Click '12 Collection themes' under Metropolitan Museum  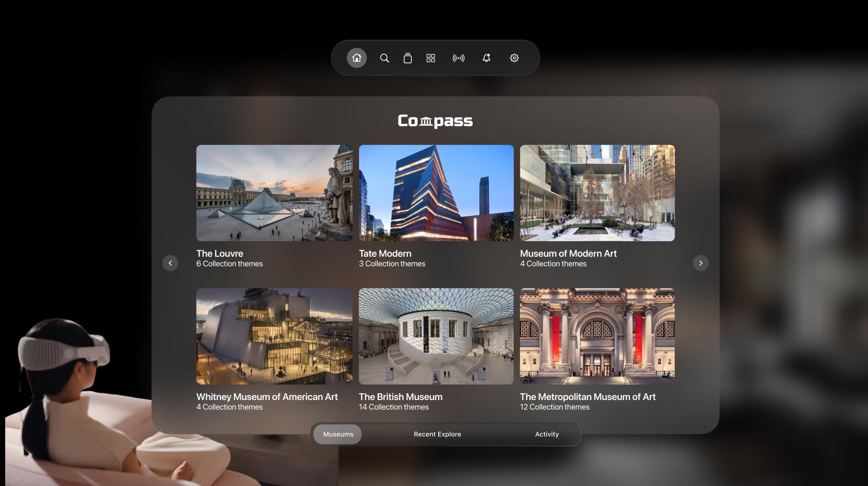point(555,407)
